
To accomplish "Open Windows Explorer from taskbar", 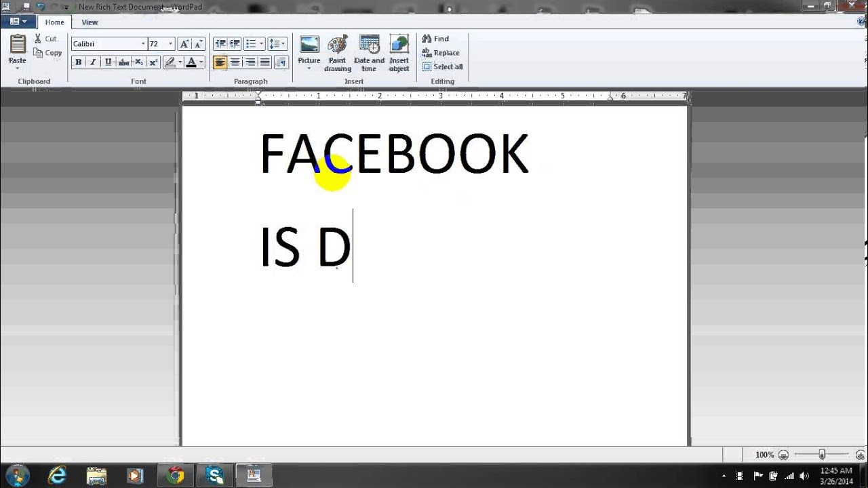I will point(97,476).
